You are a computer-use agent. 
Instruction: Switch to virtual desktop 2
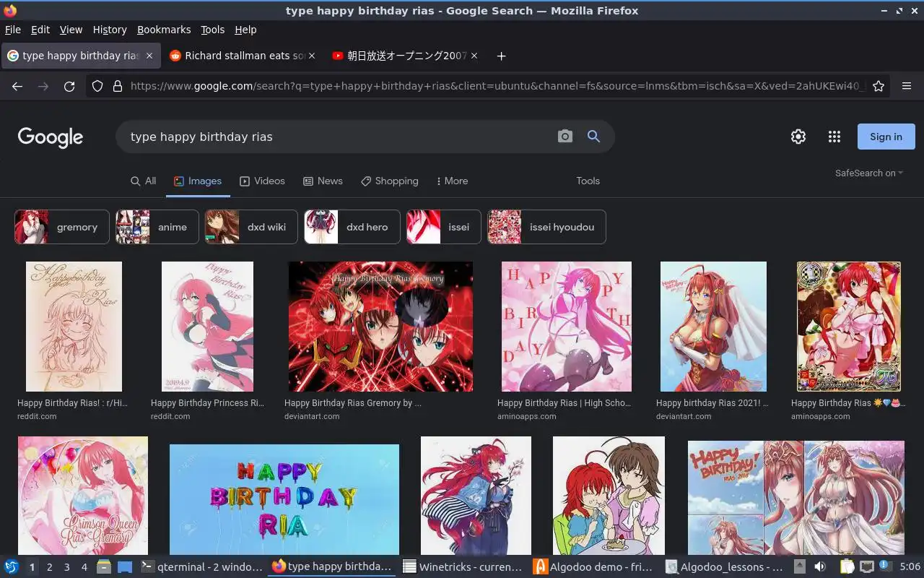49,567
